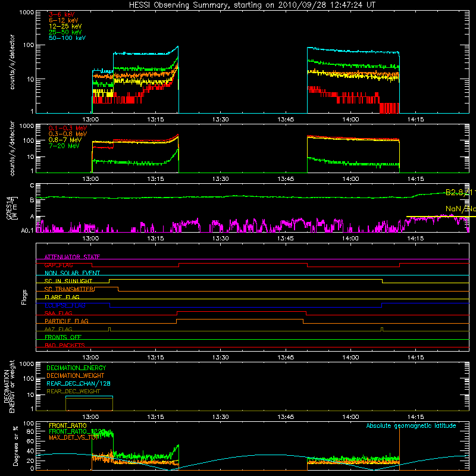
Task: Click the '0.1-0.3 MeV' legend entry
Action: point(68,128)
